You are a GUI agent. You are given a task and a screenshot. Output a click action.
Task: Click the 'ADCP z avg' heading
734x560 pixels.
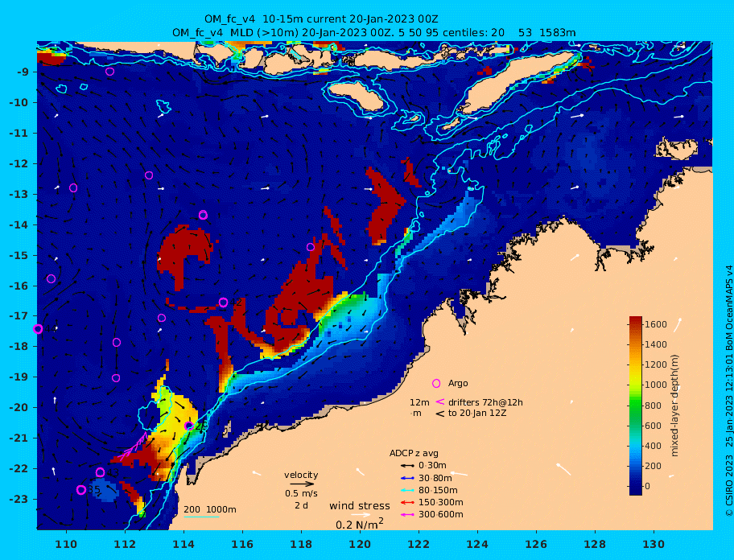pyautogui.click(x=414, y=453)
